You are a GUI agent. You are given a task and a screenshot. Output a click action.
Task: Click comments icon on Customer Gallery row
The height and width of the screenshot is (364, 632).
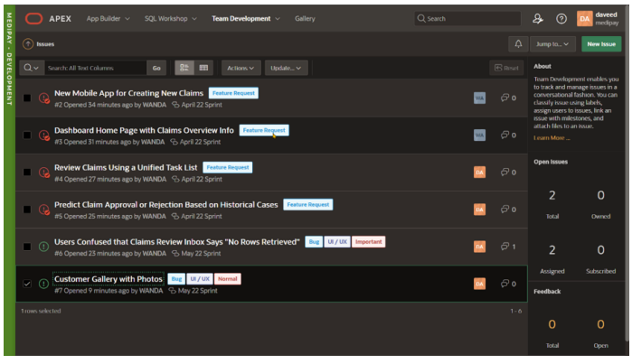(x=505, y=284)
